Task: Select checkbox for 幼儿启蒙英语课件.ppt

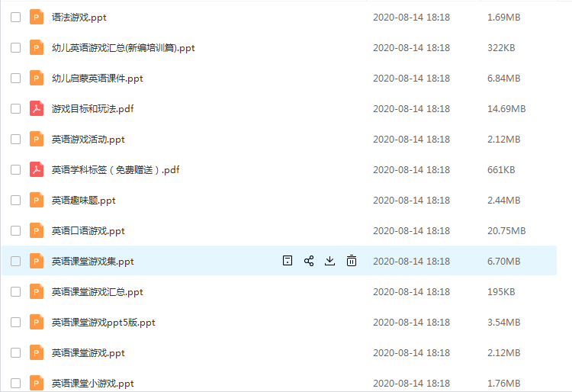Action: 16,78
